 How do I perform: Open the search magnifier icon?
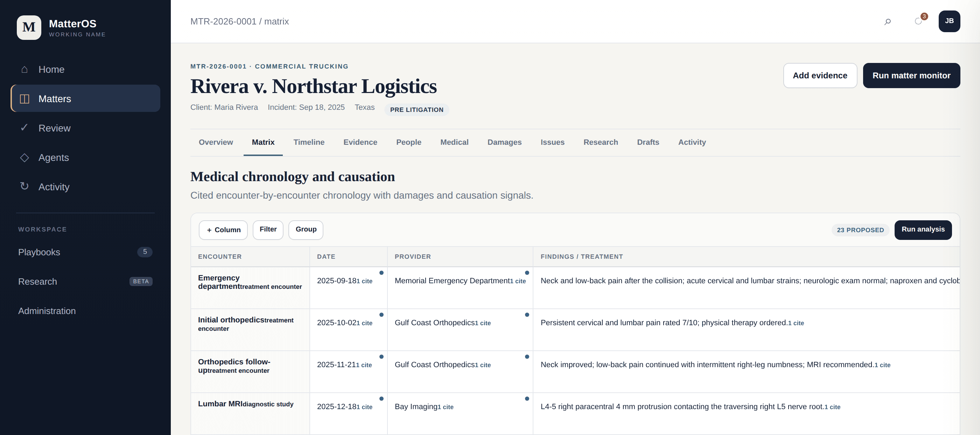coord(888,22)
